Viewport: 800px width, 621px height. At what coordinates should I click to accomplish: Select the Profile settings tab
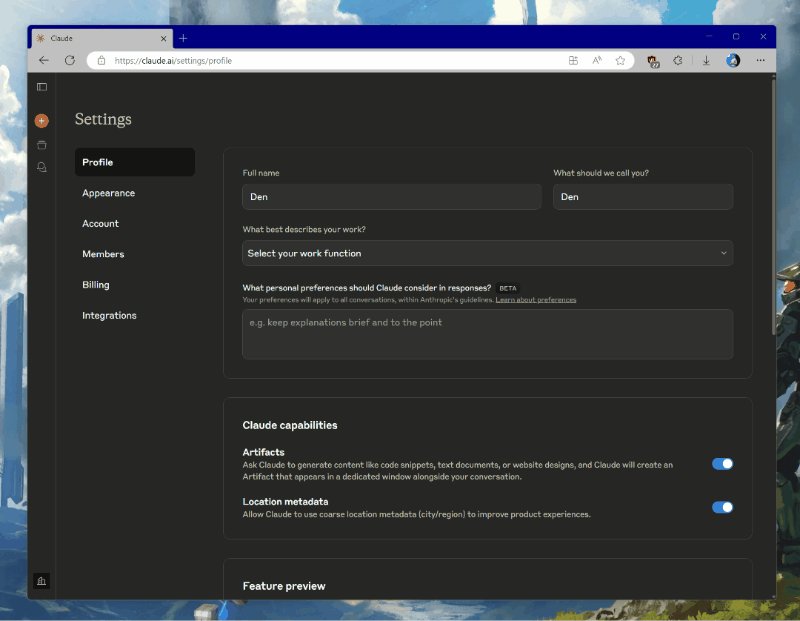click(x=135, y=162)
